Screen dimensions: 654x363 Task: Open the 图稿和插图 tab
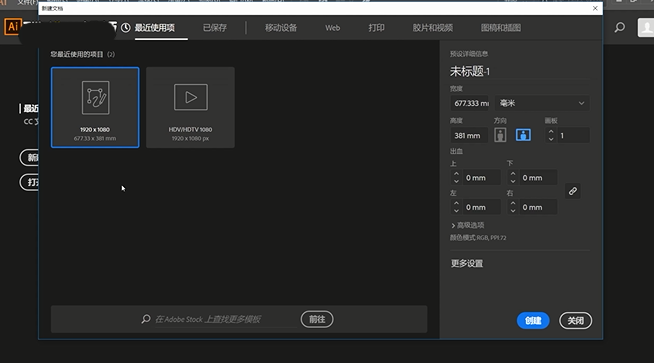point(501,28)
